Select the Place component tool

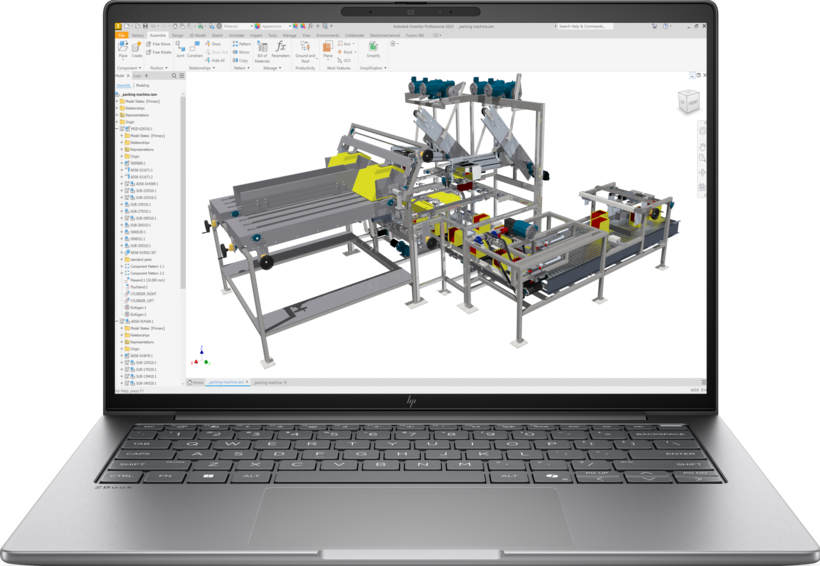click(x=123, y=49)
